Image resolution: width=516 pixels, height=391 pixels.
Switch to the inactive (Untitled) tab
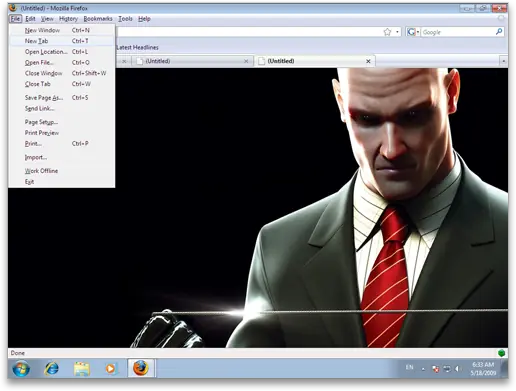click(x=192, y=61)
